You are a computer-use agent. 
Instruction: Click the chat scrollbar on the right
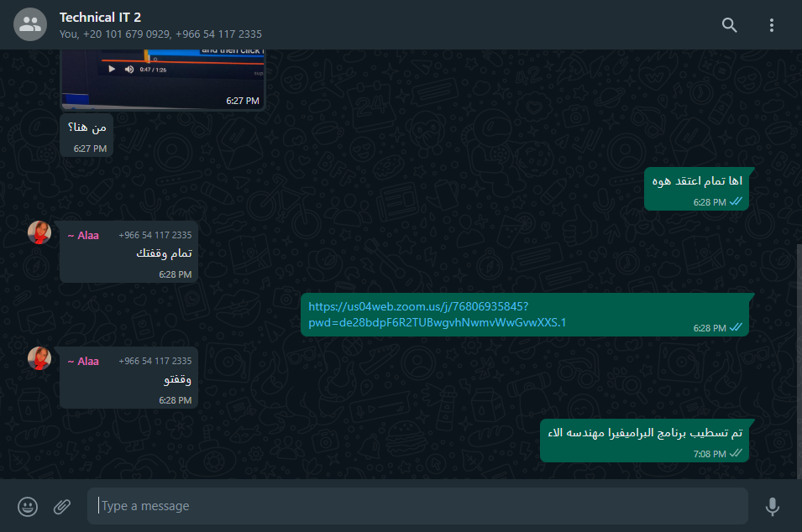coord(799,362)
